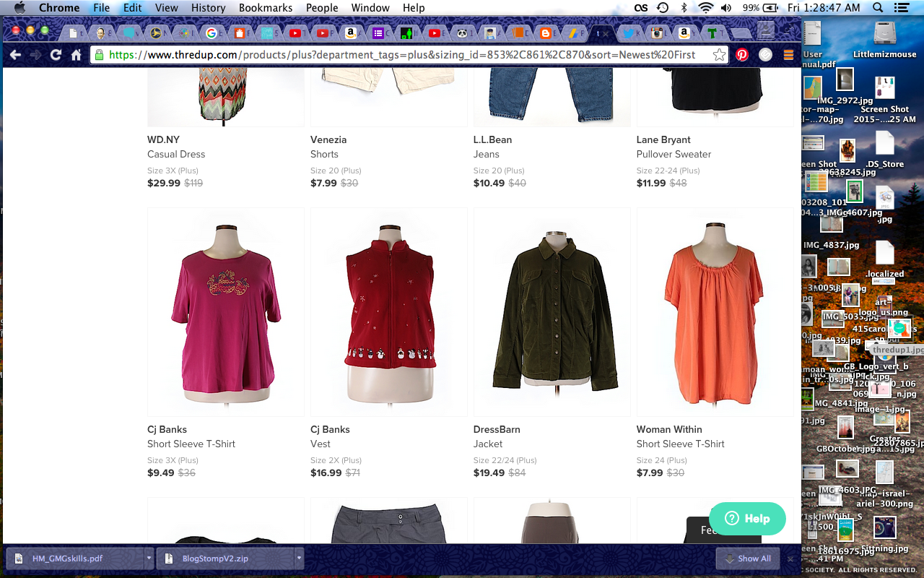924x578 pixels.
Task: Open downloaded HM_GMGskills.pdf
Action: [x=75, y=558]
